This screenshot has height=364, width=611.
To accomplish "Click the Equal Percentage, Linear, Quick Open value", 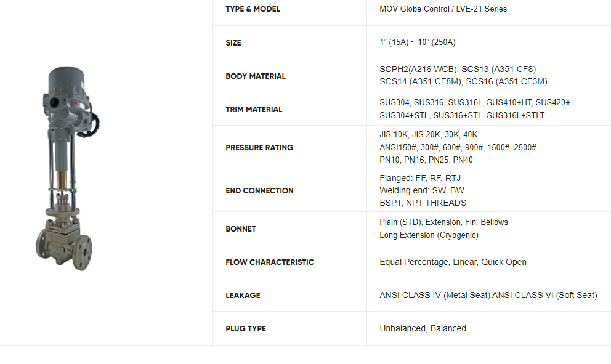I will [x=453, y=262].
